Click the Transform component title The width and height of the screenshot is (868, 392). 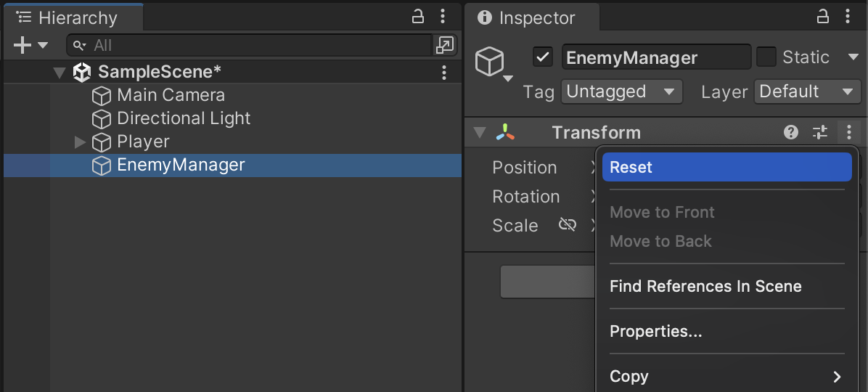coord(596,133)
